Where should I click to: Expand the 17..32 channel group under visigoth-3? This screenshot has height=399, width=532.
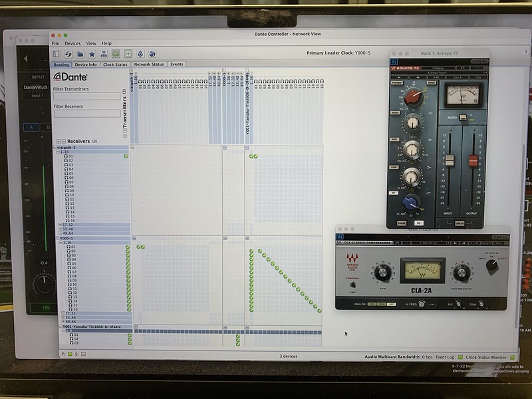pyautogui.click(x=60, y=225)
